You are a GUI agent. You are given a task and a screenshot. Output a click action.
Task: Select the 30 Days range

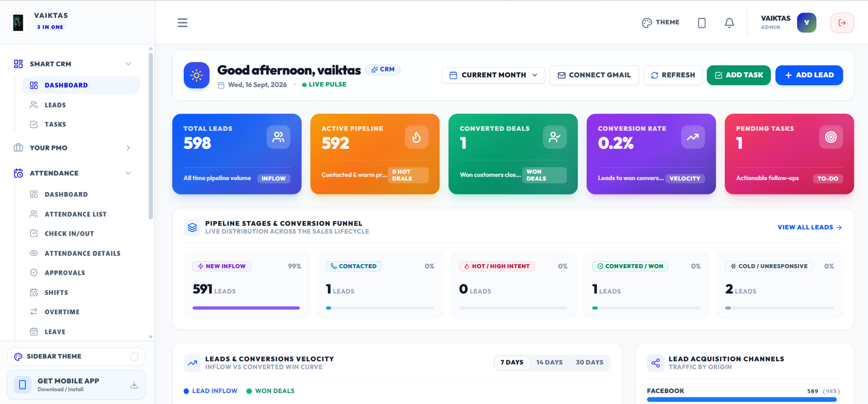590,362
